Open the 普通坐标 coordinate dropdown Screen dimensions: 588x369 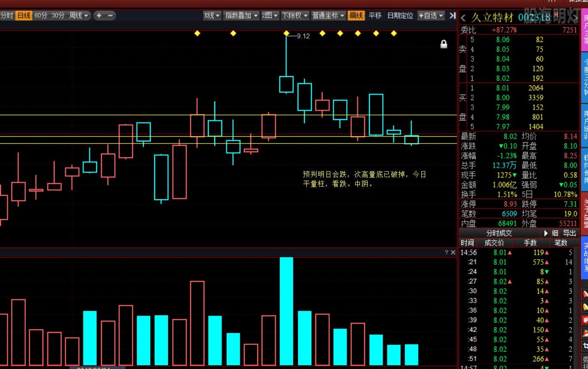pos(329,15)
